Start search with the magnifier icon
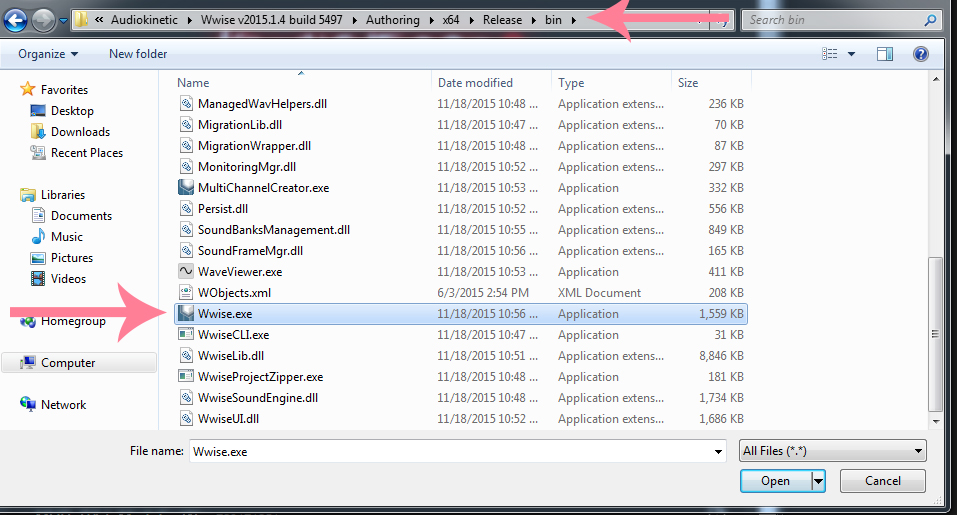Viewport: 957px width, 515px height. pos(930,20)
